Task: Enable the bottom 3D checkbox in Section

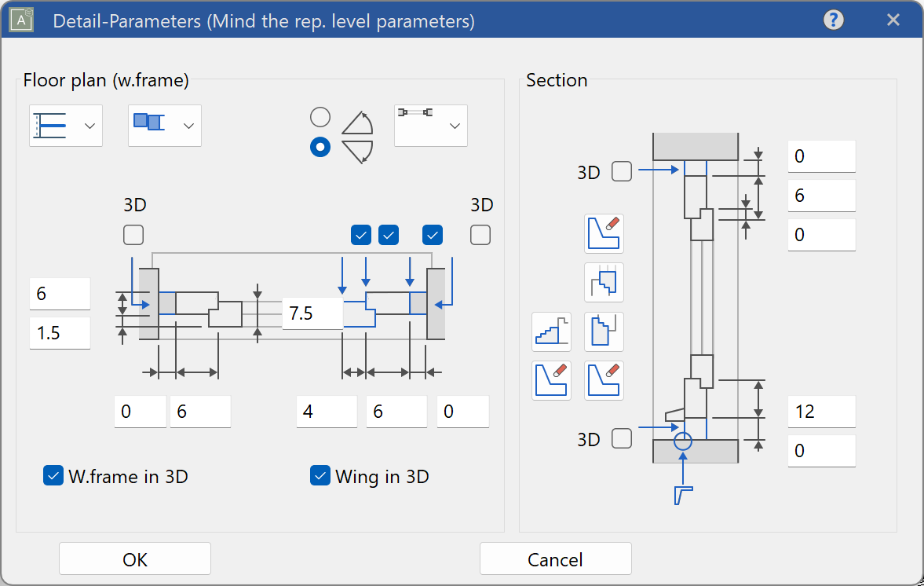Action: (x=622, y=438)
